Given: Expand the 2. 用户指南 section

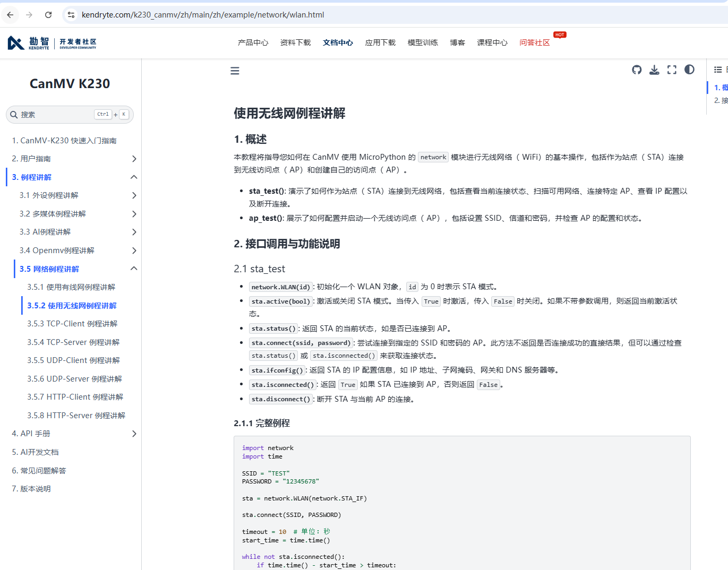Looking at the screenshot, I should 134,159.
